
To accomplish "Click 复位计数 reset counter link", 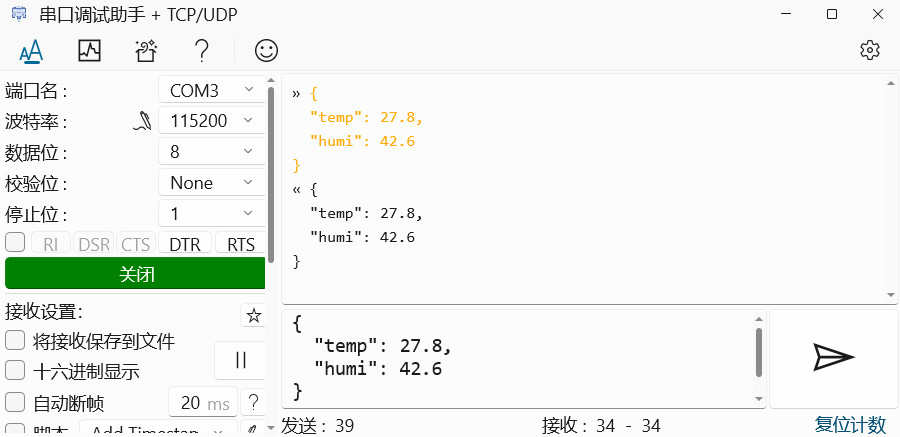I will pyautogui.click(x=850, y=426).
